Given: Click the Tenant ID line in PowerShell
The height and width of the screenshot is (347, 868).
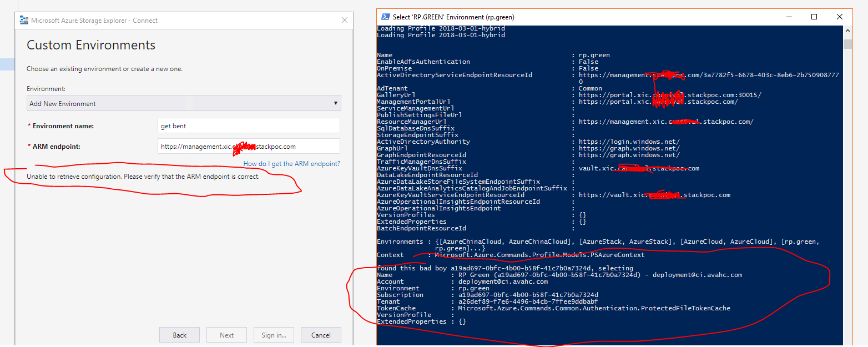Looking at the screenshot, I should (x=487, y=301).
